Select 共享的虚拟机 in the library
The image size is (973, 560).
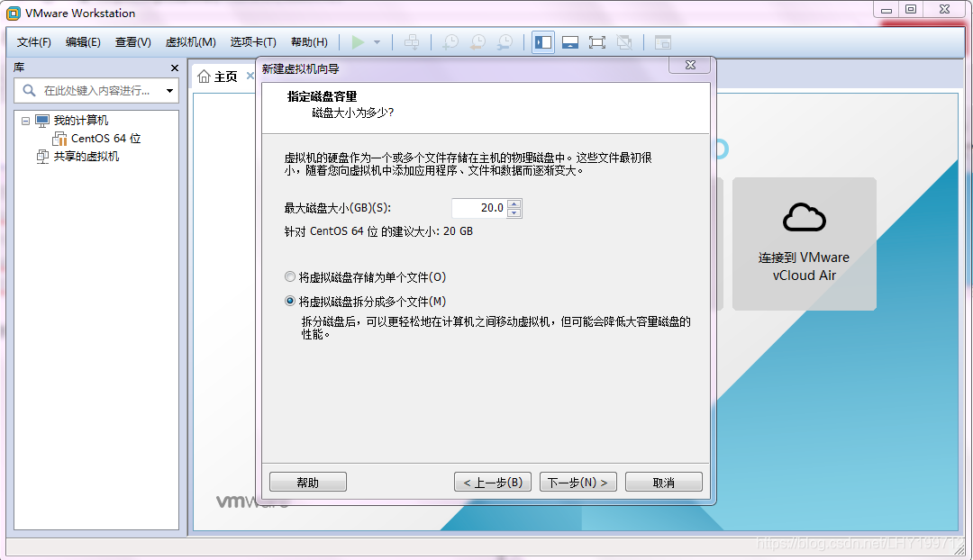tap(86, 157)
